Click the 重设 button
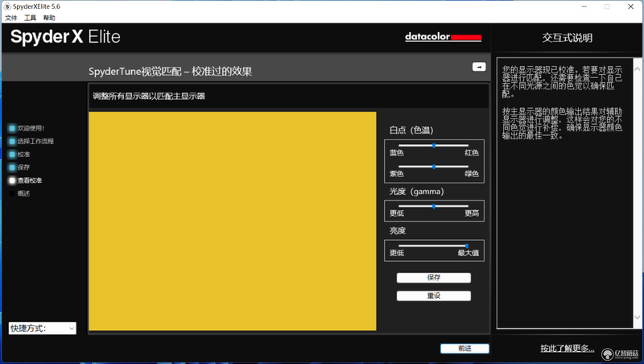The image size is (644, 364). [434, 296]
